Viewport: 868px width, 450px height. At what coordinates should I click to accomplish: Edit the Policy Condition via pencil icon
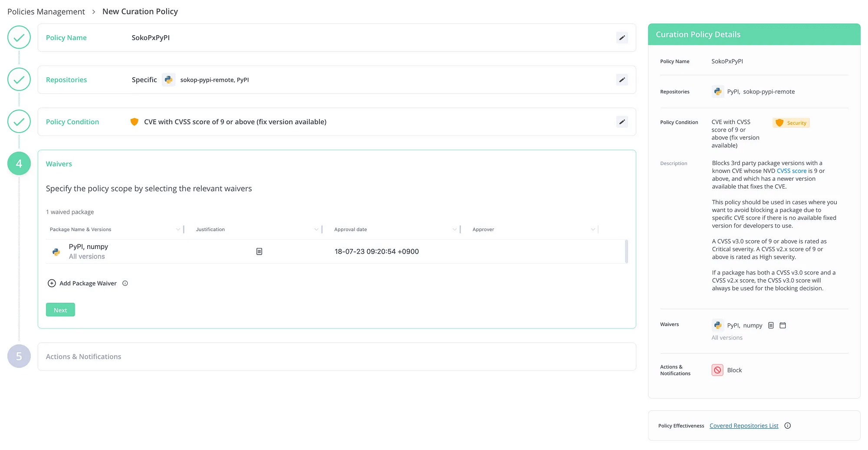[x=621, y=122]
